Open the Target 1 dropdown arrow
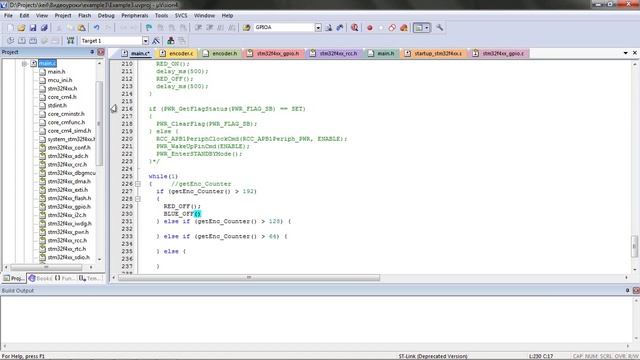Viewport: 640px width, 360px height. pyautogui.click(x=145, y=41)
